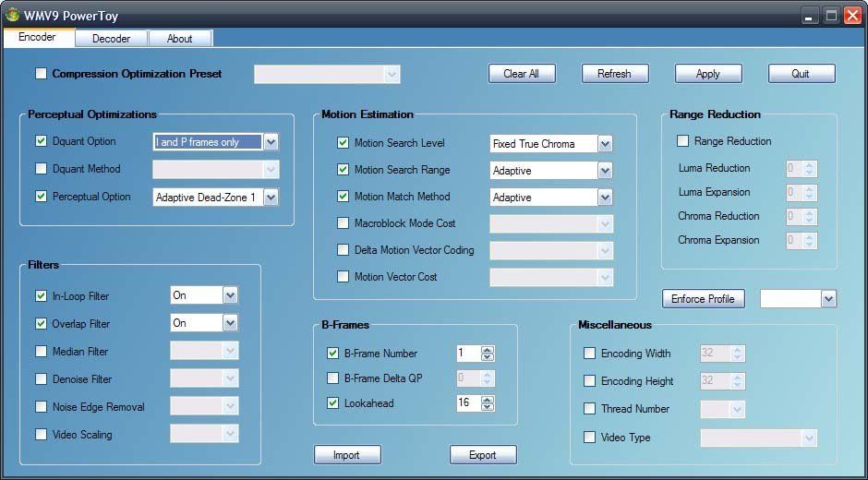Expand the Dquant Option dropdown arrow
The height and width of the screenshot is (480, 868).
coord(271,142)
